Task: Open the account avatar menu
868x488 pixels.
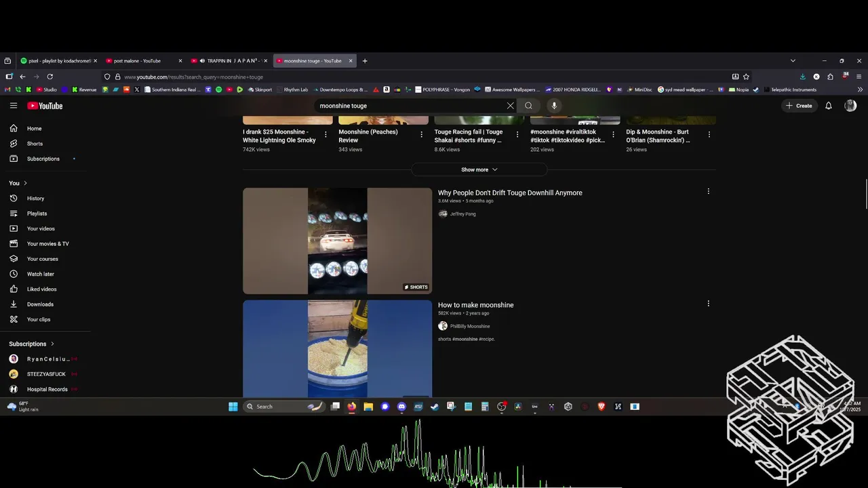Action: (850, 106)
